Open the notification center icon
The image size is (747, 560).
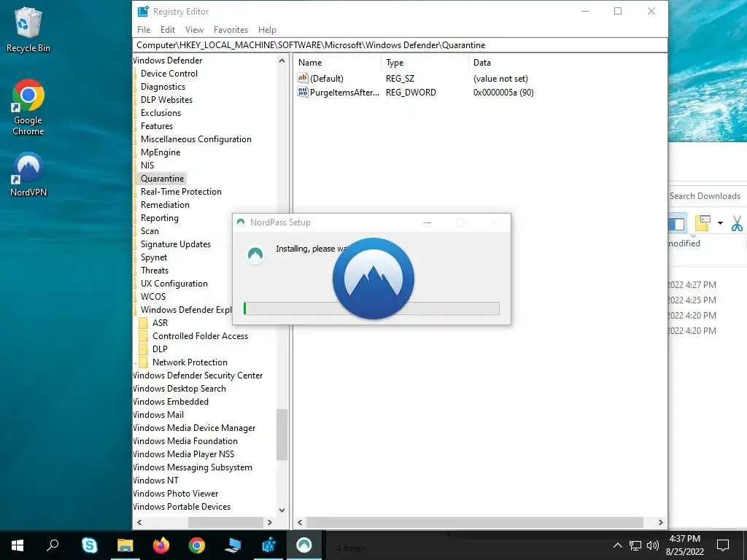(x=723, y=545)
